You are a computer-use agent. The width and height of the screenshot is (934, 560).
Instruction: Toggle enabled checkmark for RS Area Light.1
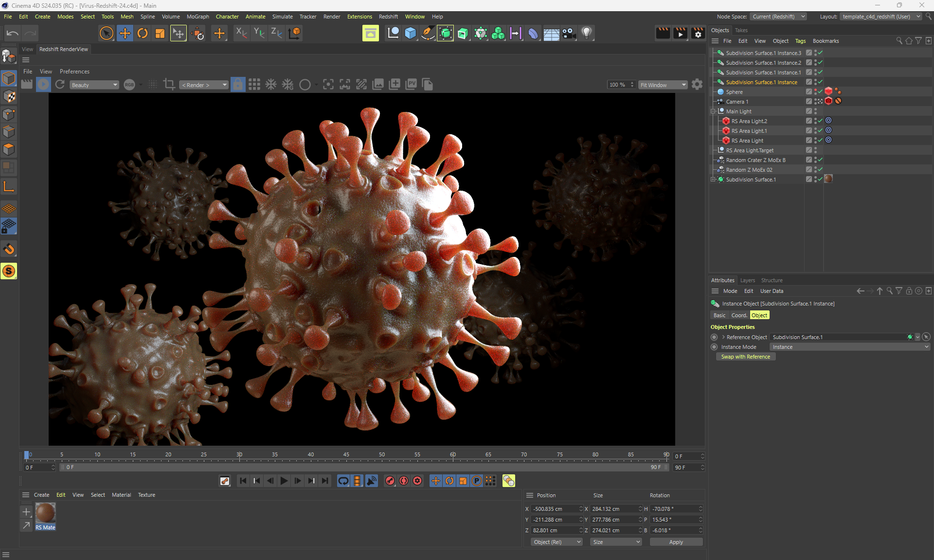pyautogui.click(x=820, y=130)
